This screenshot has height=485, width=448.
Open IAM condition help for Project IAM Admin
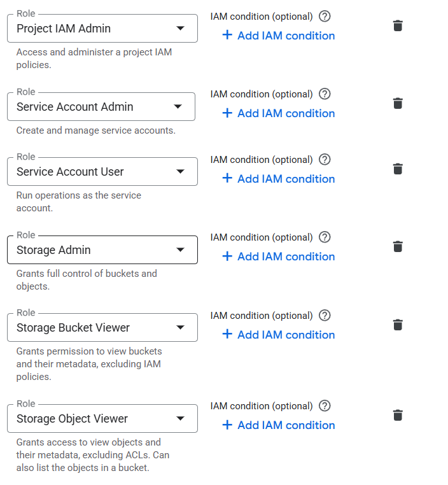point(325,17)
